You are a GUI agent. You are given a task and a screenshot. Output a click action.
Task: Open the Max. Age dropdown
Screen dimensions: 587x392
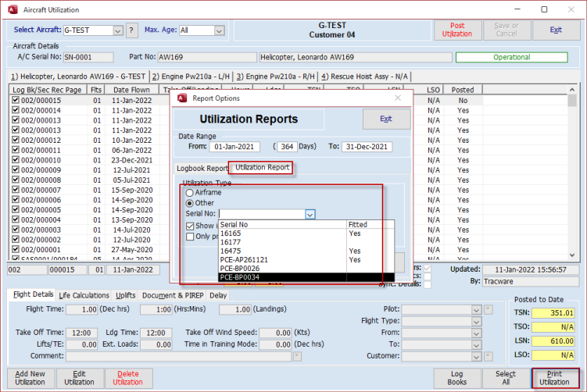point(219,30)
